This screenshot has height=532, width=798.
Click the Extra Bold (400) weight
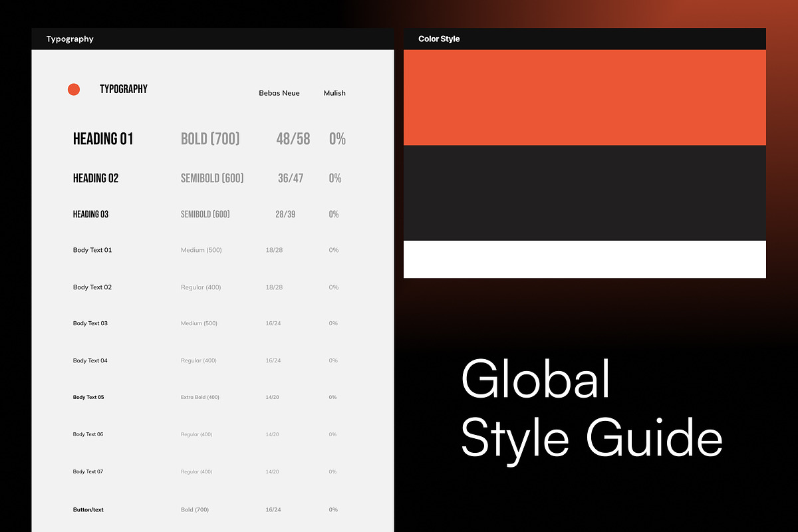pos(200,397)
